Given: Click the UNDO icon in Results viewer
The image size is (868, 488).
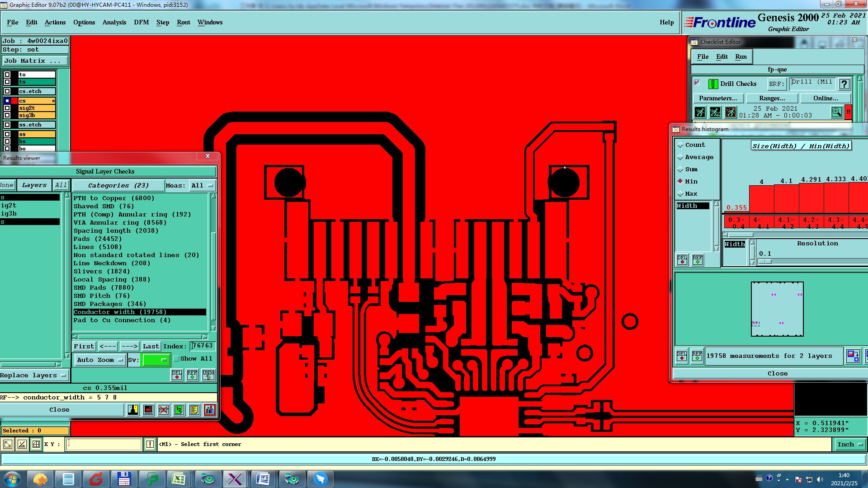Looking at the screenshot, I should (208, 375).
